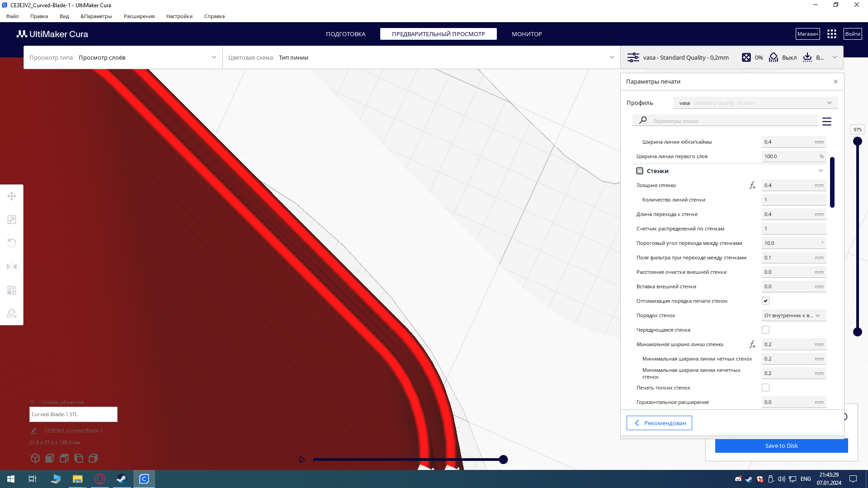Open the Support Blocker tool
Screen dimensions: 868x488
pos(12,314)
